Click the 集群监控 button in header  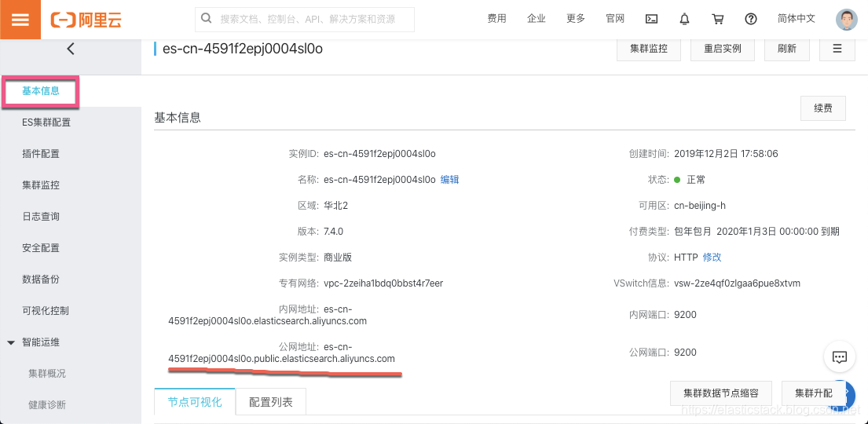(649, 49)
